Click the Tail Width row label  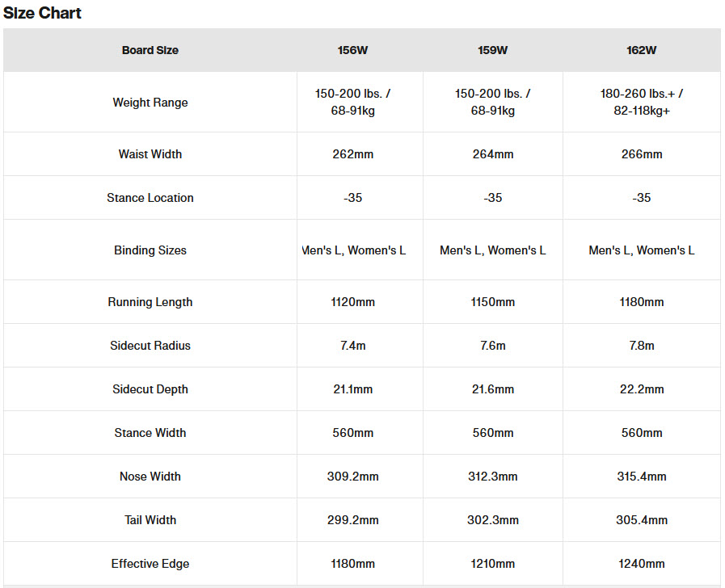pos(150,520)
